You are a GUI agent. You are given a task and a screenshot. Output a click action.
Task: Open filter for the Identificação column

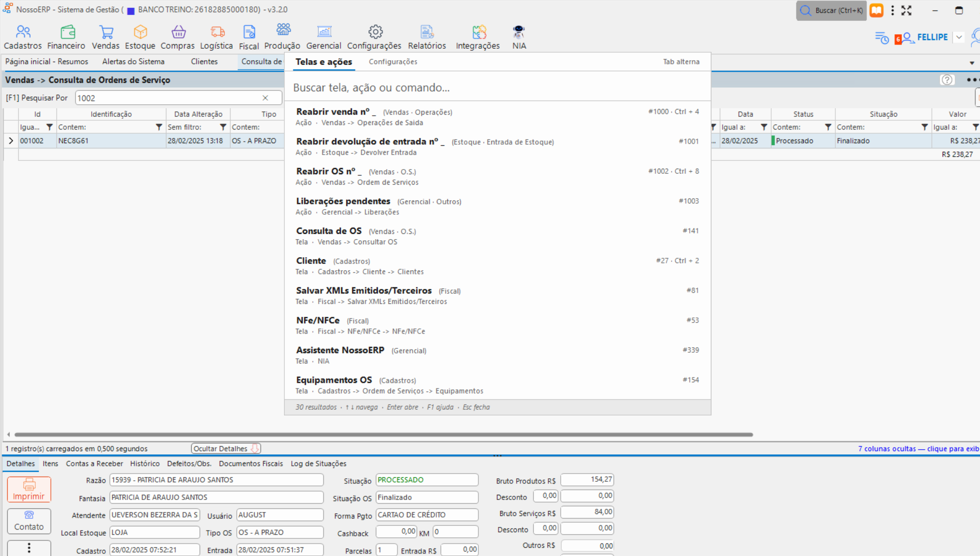pos(159,127)
